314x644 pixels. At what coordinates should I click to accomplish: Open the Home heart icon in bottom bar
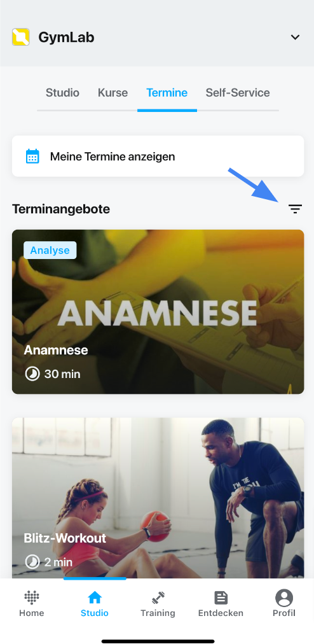coord(32,598)
